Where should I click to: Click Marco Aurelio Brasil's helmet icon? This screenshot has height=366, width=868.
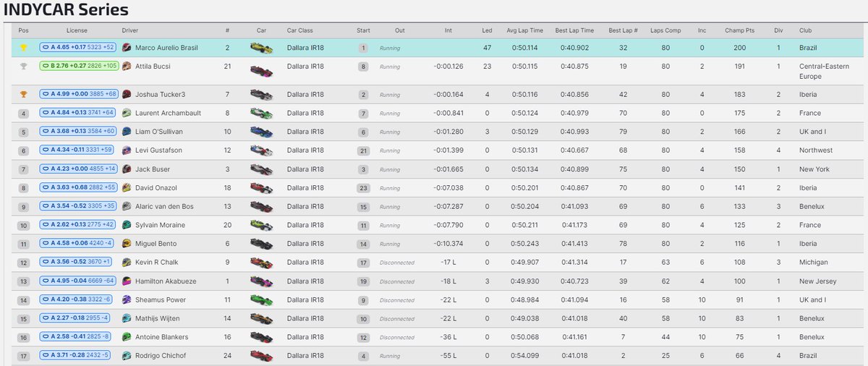click(127, 48)
